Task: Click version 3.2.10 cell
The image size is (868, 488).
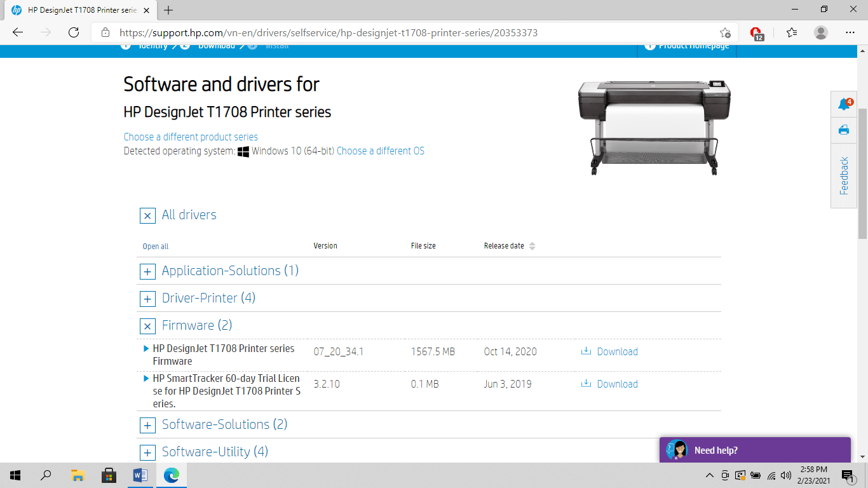Action: [327, 384]
